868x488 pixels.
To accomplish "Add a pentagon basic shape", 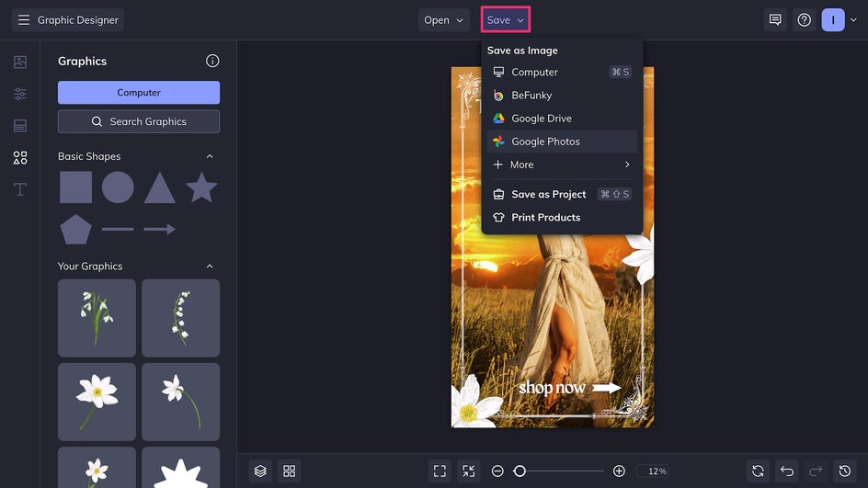I will click(x=75, y=229).
